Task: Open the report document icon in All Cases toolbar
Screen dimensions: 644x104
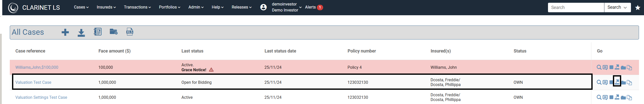Action: [x=98, y=31]
